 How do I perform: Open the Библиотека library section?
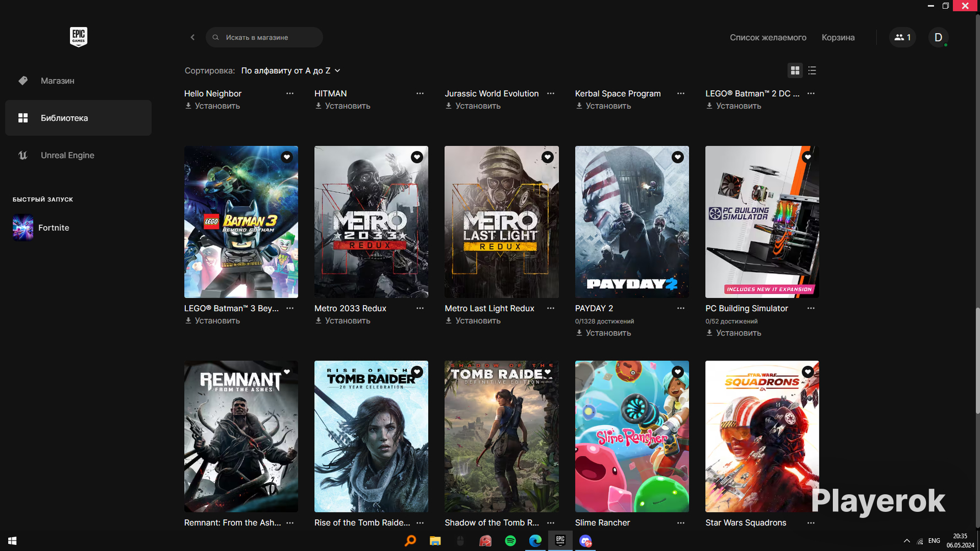[78, 118]
